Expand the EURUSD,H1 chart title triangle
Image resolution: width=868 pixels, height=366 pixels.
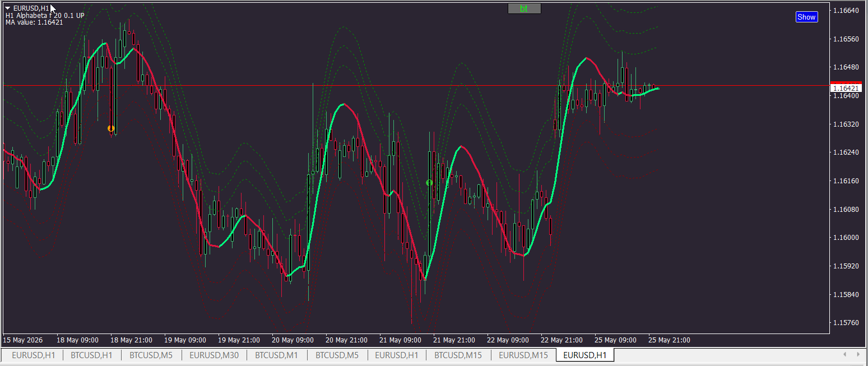pyautogui.click(x=8, y=8)
